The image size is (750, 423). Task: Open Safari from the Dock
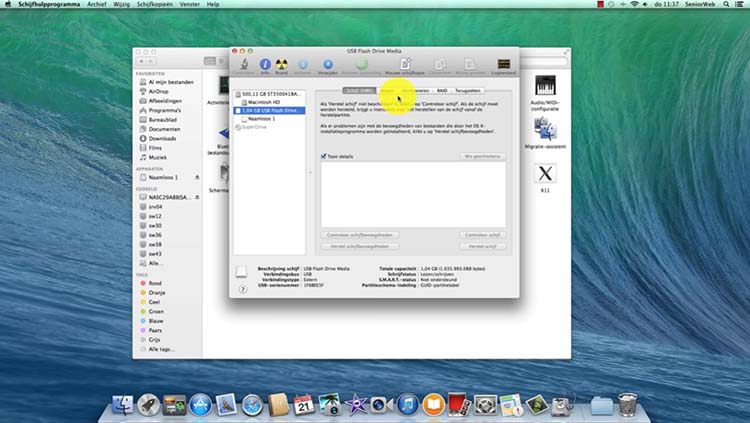click(x=252, y=405)
